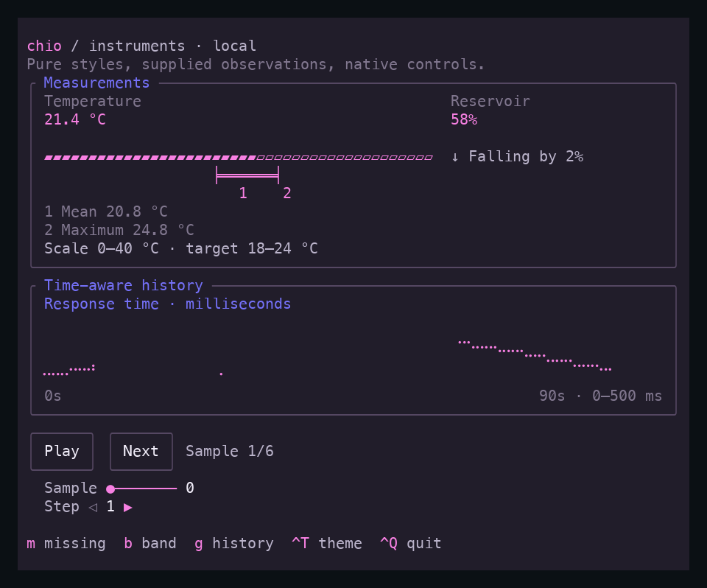
Task: Increase Step with the right arrow
Action: point(128,507)
